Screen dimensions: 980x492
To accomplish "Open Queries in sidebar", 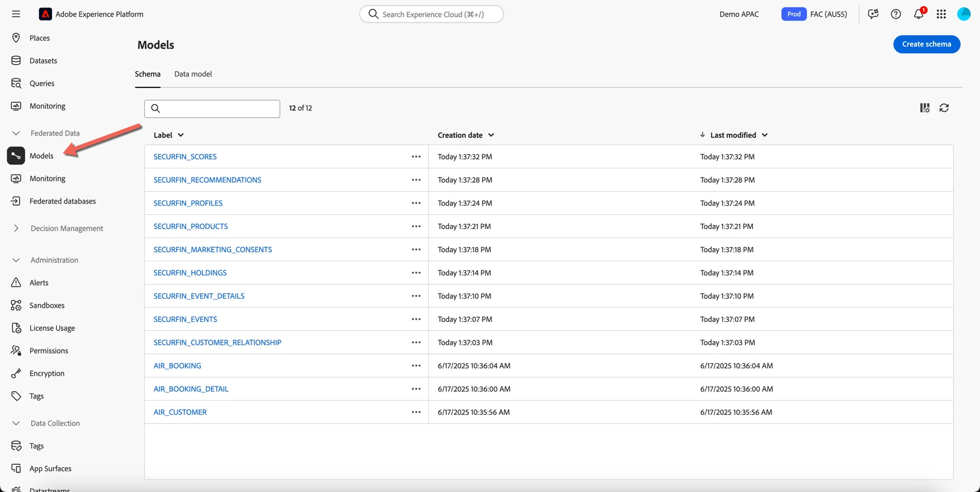I will 41,83.
